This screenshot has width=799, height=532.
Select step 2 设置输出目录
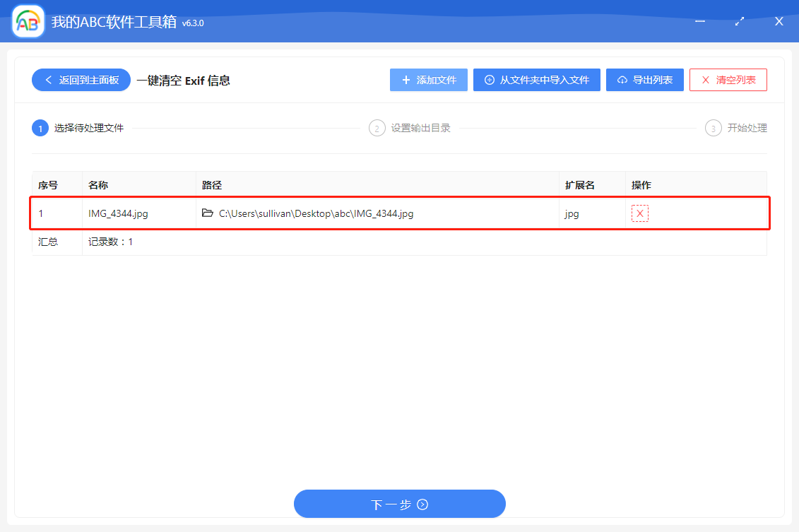click(x=409, y=128)
